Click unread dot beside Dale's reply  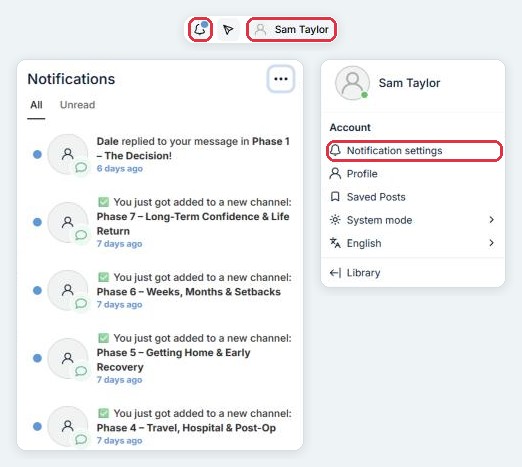click(x=37, y=154)
